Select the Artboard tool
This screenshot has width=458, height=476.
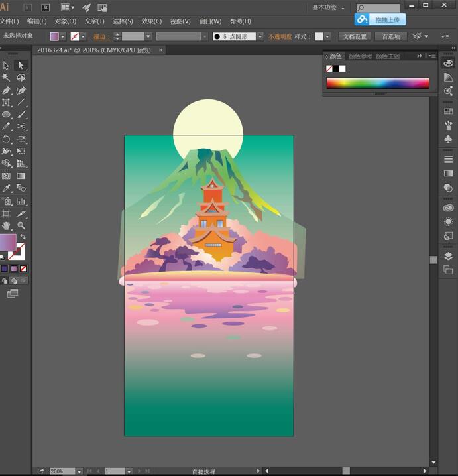pyautogui.click(x=6, y=214)
